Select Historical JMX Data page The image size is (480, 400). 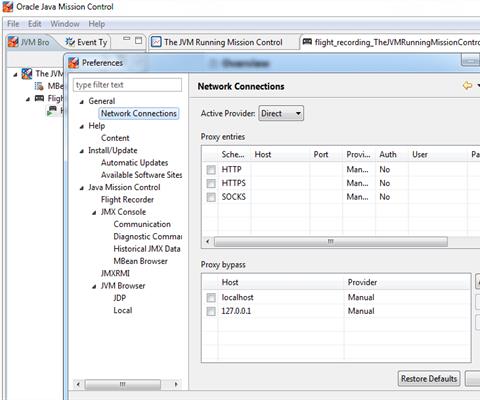coord(147,249)
